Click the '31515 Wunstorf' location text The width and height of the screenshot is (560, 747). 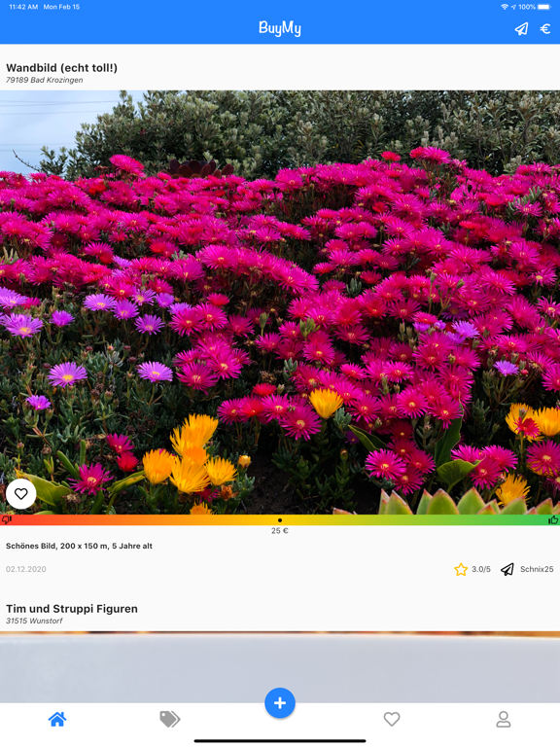[34, 621]
